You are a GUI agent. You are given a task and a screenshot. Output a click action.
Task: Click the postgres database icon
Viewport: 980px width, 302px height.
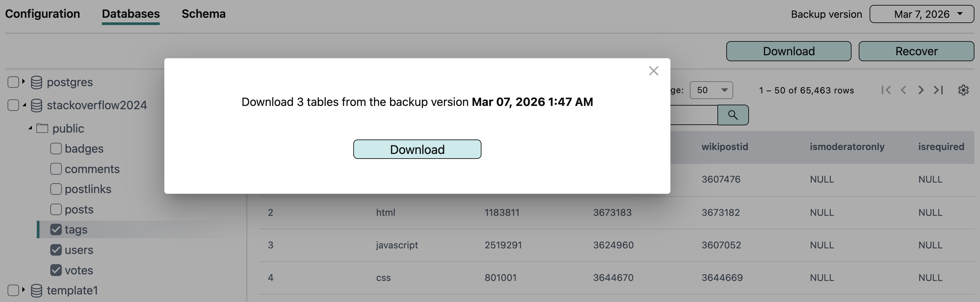(x=36, y=82)
